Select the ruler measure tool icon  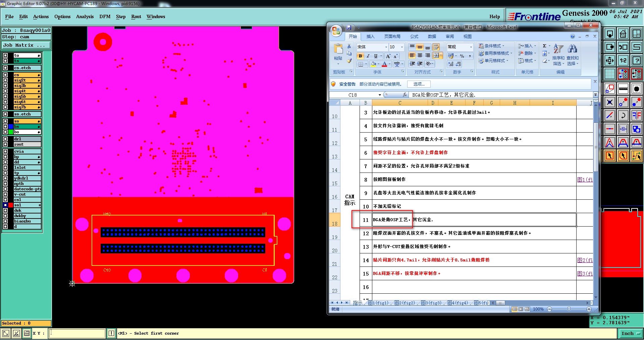tap(623, 89)
